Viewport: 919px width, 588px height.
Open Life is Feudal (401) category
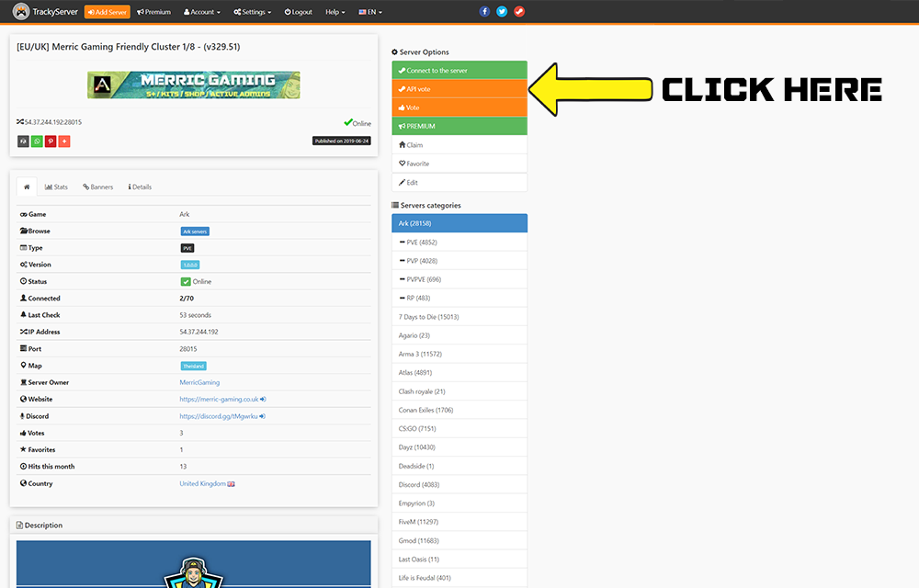tap(459, 578)
